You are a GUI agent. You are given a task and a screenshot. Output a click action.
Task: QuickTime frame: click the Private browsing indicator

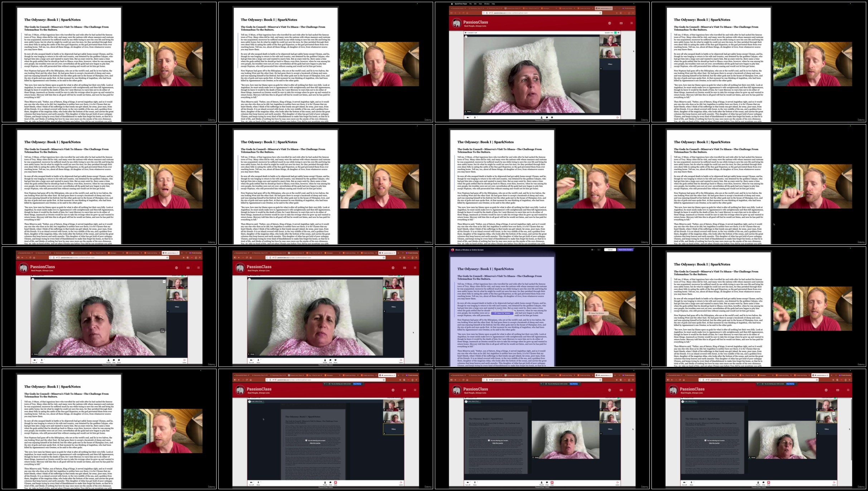628,8
